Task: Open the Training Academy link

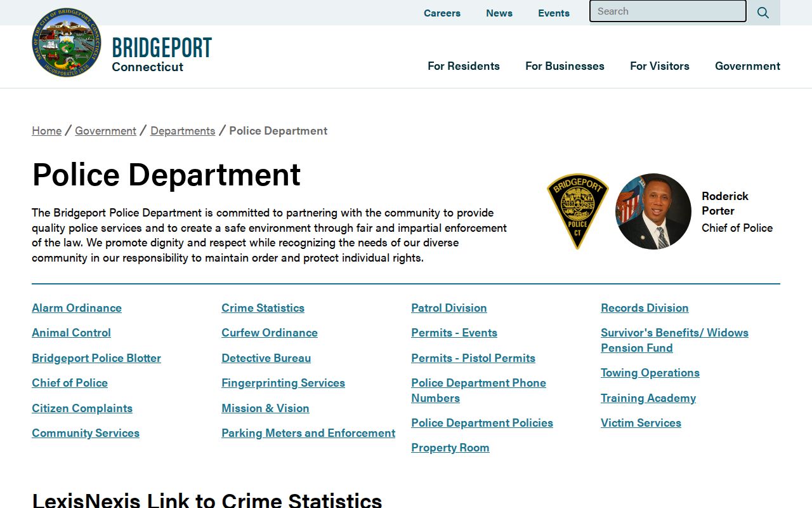Action: point(648,398)
